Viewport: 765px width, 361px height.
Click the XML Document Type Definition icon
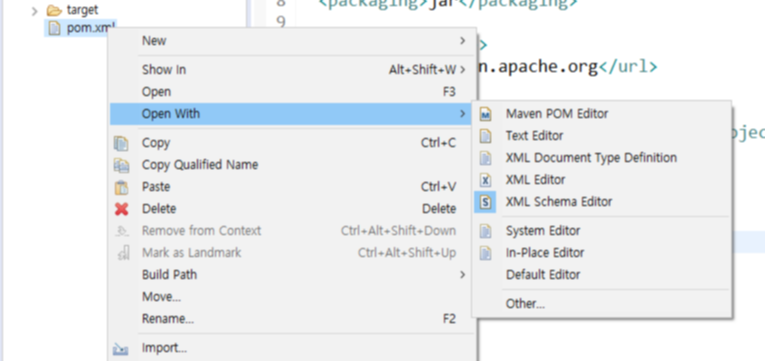tap(485, 158)
